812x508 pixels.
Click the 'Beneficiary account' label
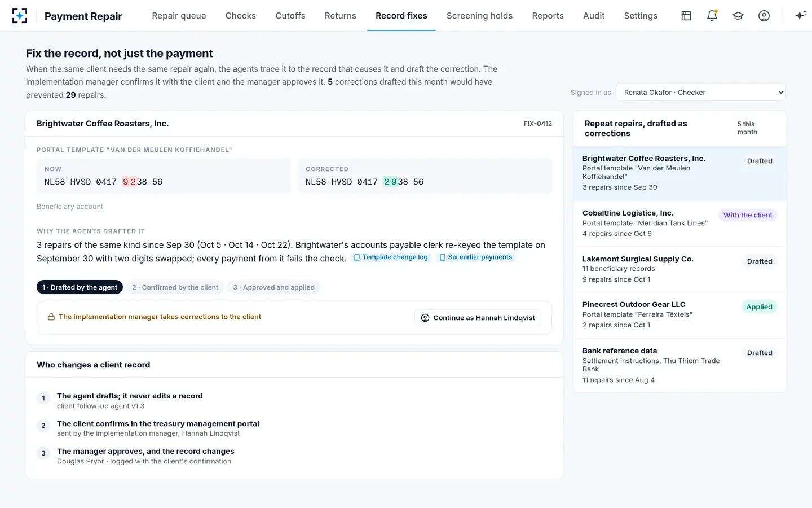[70, 207]
